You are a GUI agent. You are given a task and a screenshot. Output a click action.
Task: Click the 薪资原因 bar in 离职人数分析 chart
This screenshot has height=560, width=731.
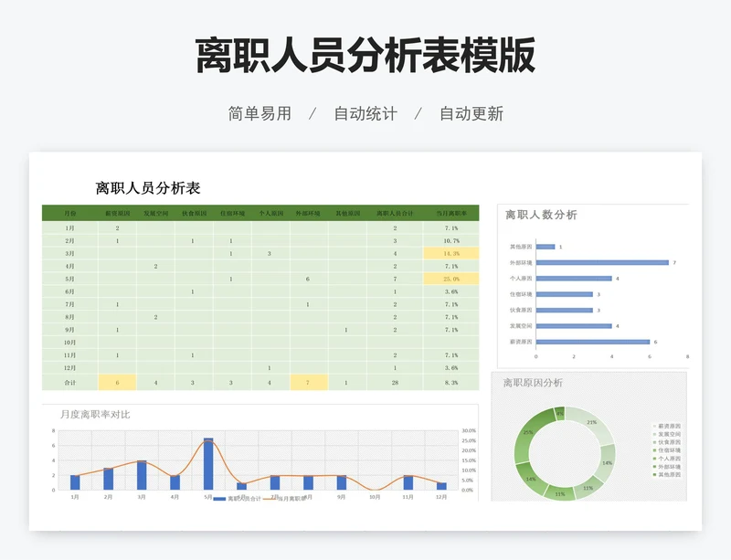593,342
